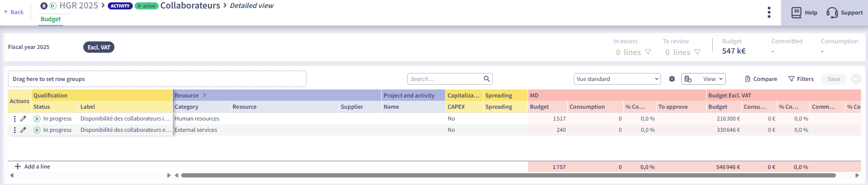Click the grid settings gear icon
Viewport: 868px width, 185px height.
click(x=672, y=79)
